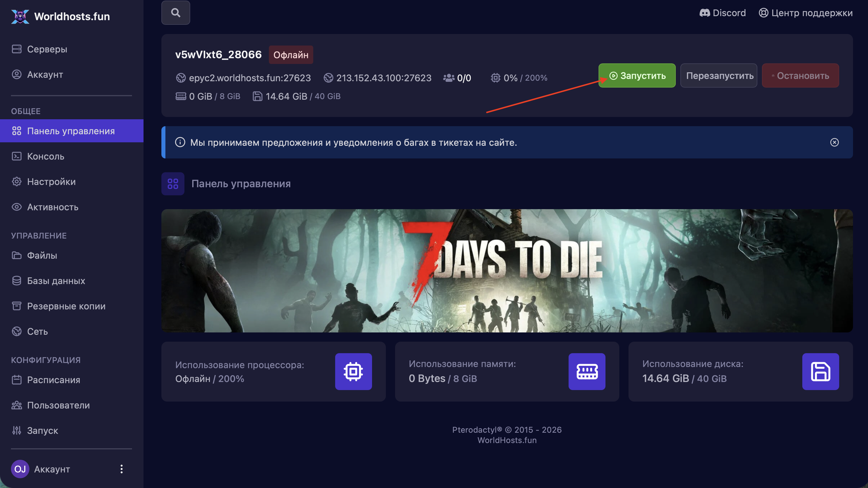Click the 7 Days to Die banner

pos(507,271)
